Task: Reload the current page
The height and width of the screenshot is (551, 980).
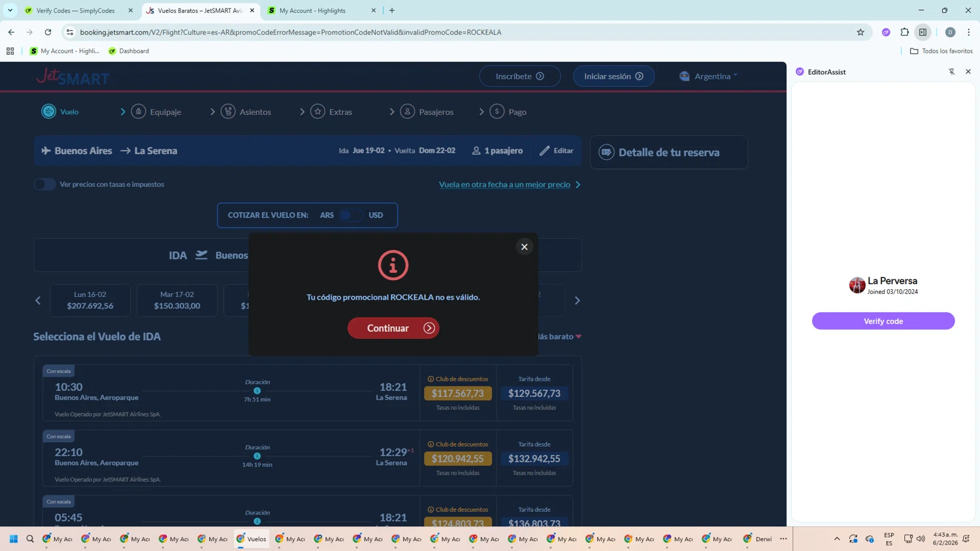Action: click(x=48, y=32)
